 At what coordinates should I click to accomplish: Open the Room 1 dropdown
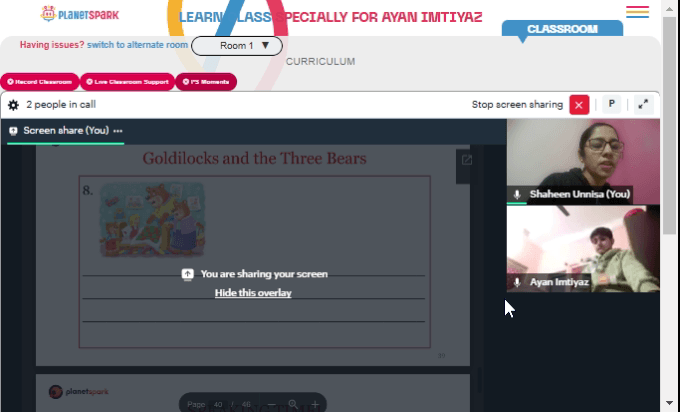click(x=237, y=46)
